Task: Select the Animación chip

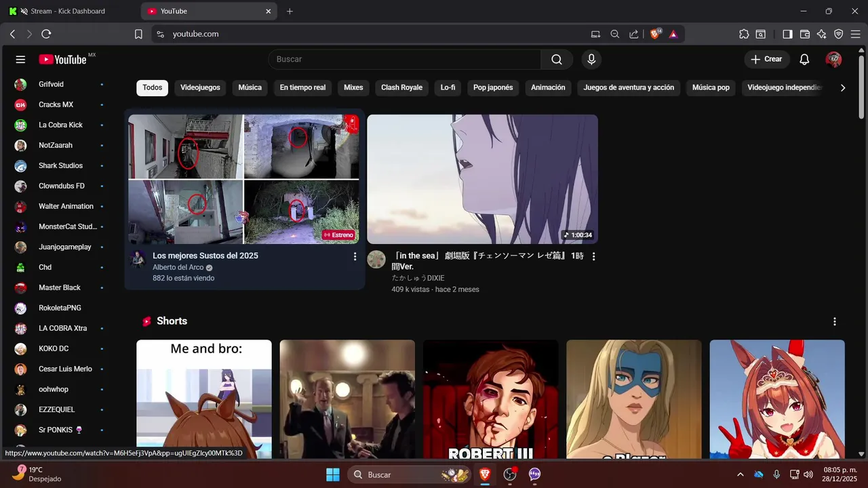Action: [548, 87]
